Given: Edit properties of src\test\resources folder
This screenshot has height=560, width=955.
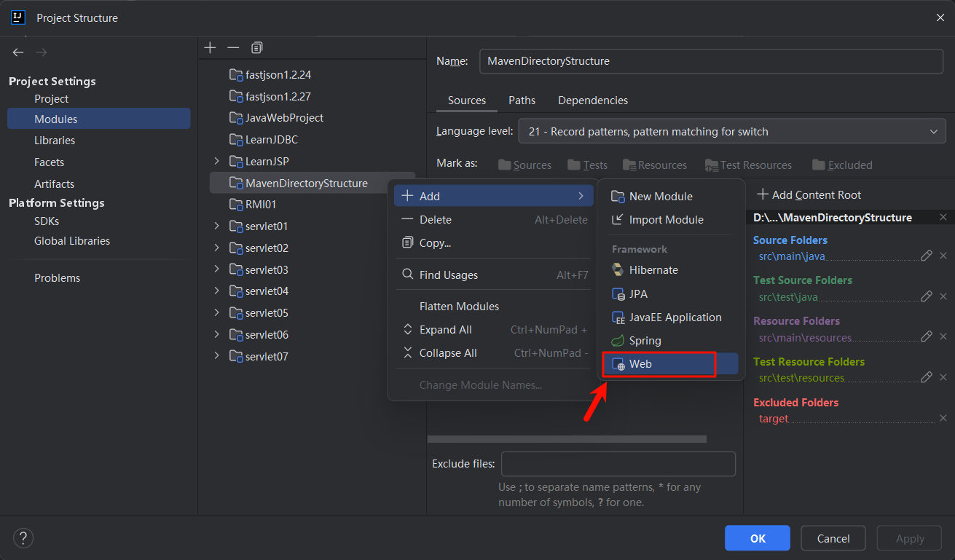Looking at the screenshot, I should pyautogui.click(x=927, y=377).
